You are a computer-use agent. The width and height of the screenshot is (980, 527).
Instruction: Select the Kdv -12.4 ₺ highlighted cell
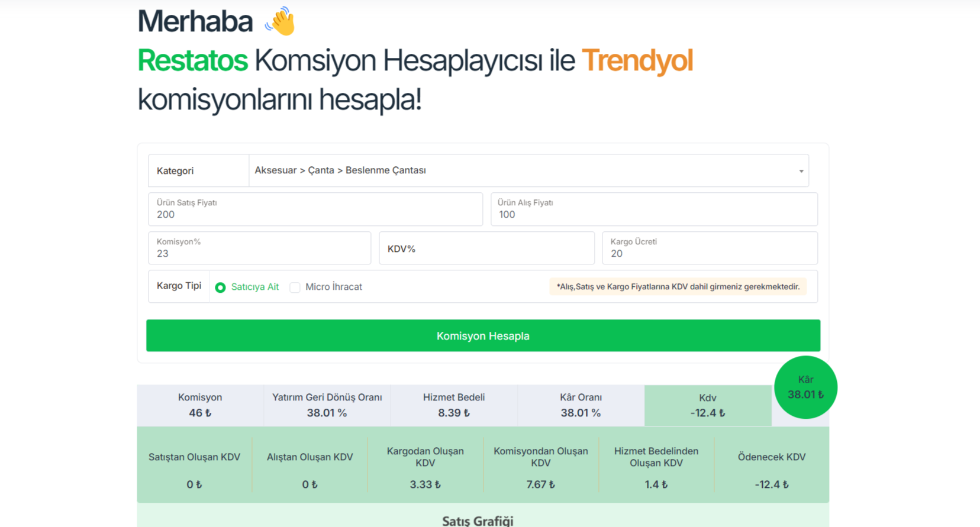(x=708, y=405)
